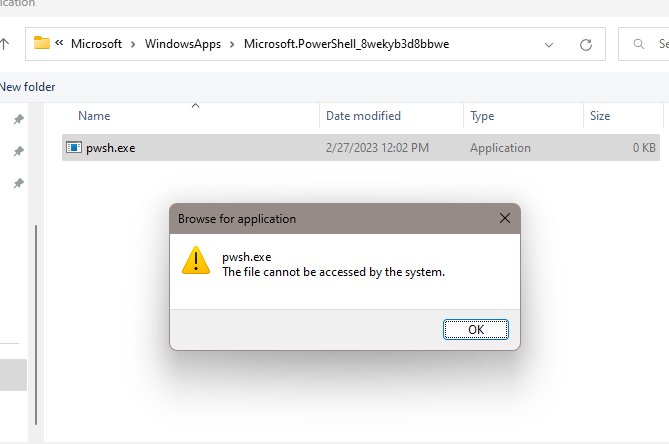Click the yellow warning icon

(196, 261)
